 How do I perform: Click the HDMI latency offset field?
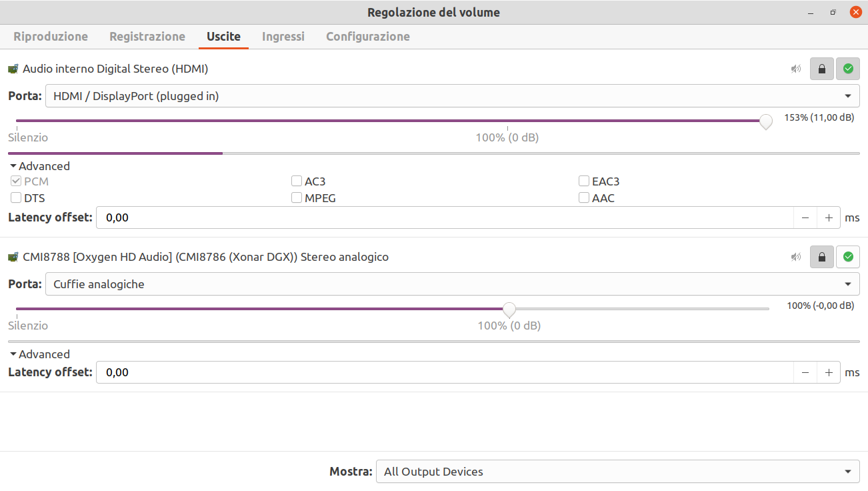pos(445,217)
